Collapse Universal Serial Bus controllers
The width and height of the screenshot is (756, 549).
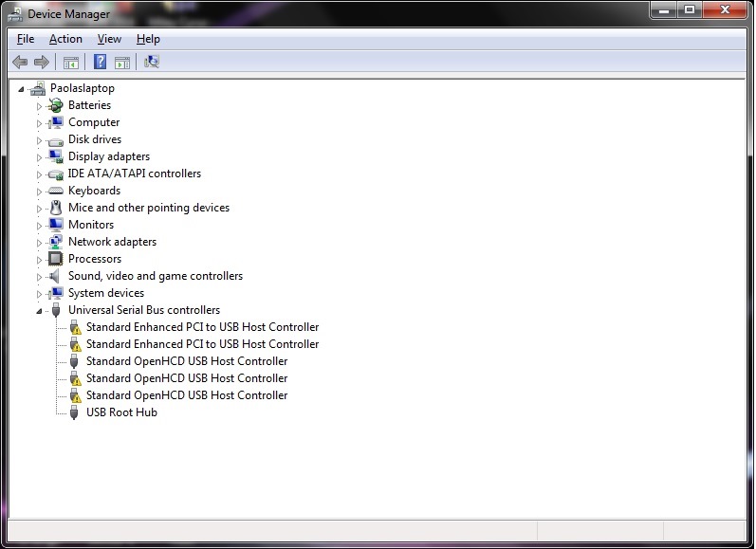click(x=39, y=311)
